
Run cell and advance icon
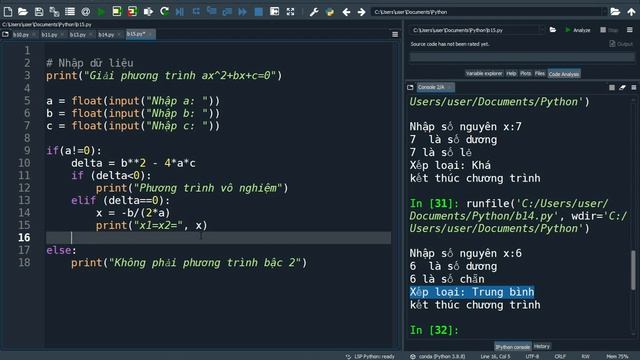coord(132,11)
